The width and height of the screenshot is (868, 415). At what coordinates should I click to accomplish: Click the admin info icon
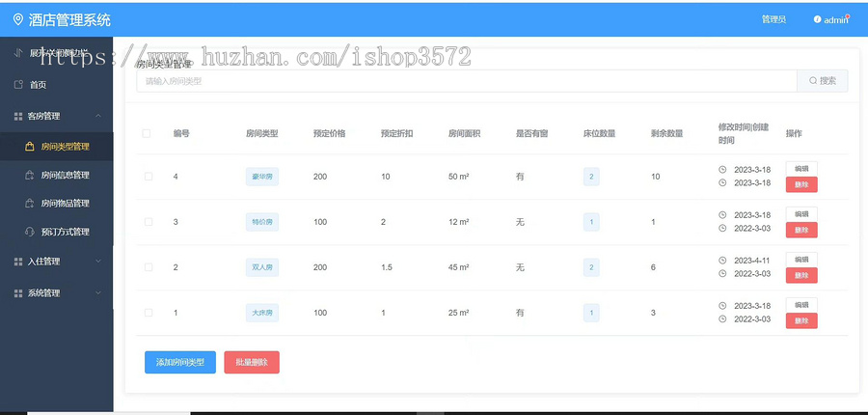[x=817, y=19]
